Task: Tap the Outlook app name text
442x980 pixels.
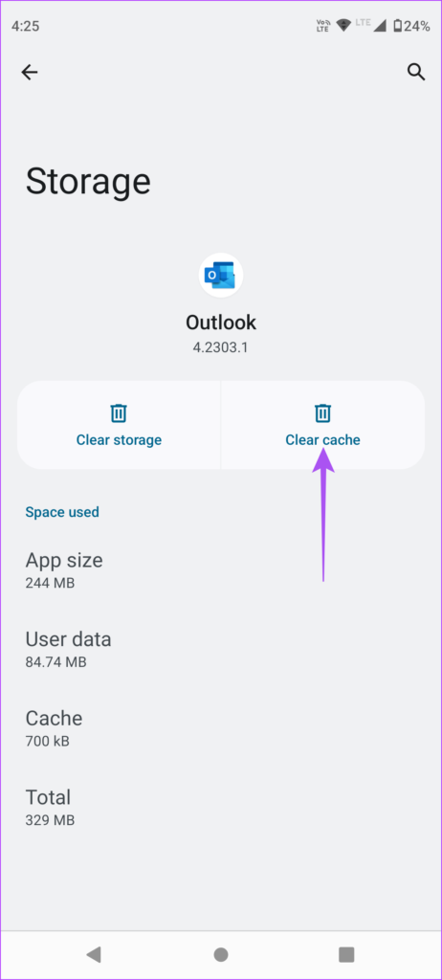Action: pos(221,323)
